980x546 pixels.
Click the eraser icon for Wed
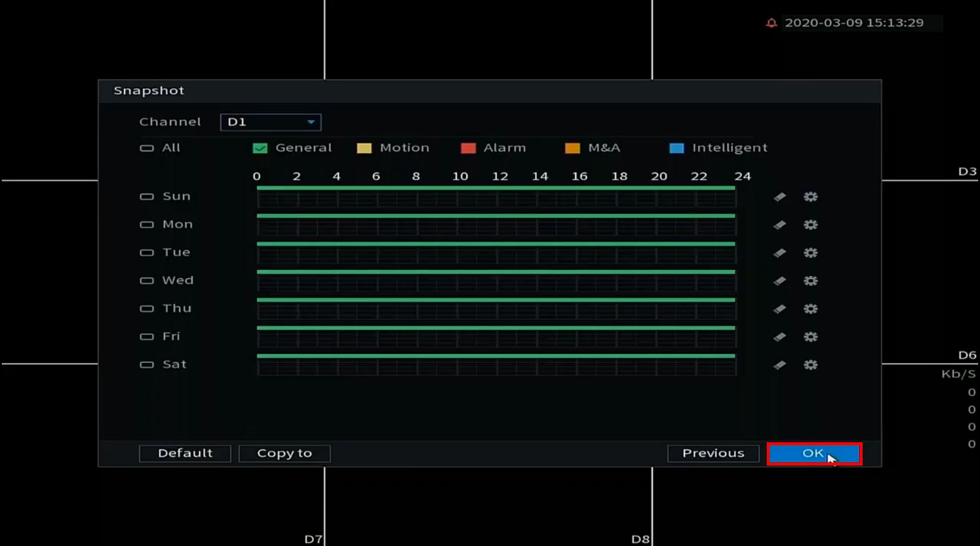point(779,281)
